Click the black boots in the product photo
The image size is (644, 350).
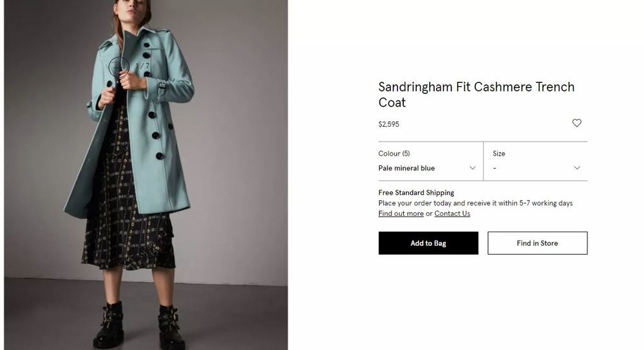(108, 325)
